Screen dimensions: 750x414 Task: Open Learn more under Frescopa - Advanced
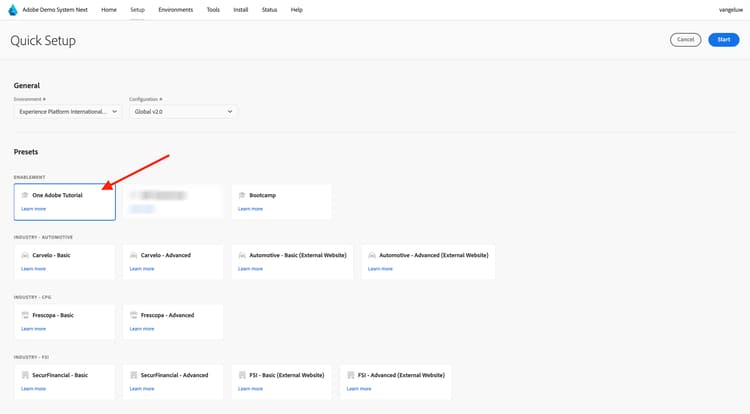[x=142, y=329]
